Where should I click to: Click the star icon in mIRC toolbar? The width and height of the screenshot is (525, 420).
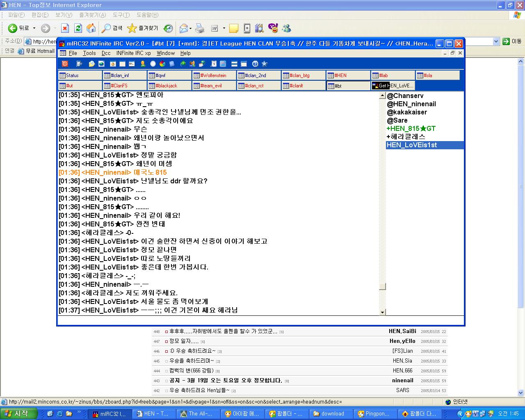coord(265,64)
